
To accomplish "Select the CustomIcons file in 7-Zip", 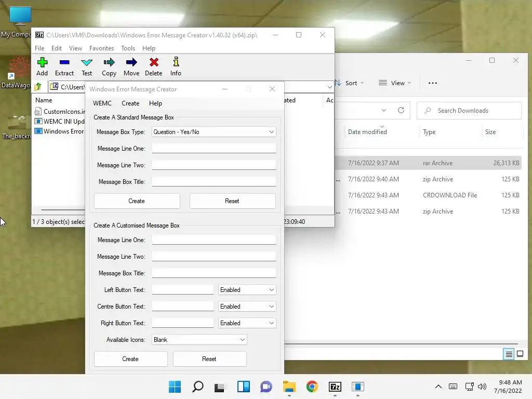I will [x=60, y=111].
